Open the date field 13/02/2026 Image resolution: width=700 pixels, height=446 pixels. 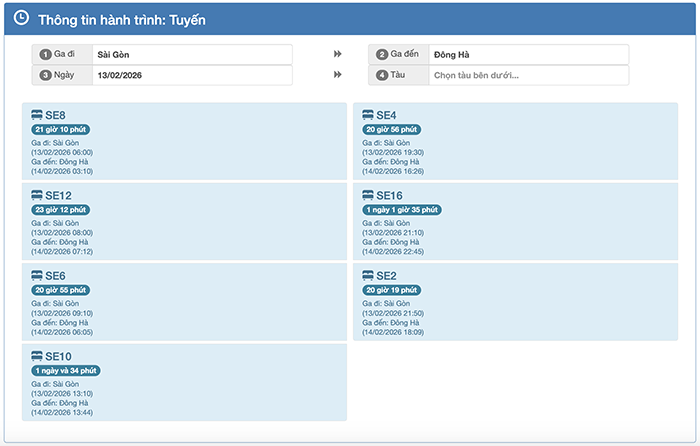pyautogui.click(x=192, y=75)
